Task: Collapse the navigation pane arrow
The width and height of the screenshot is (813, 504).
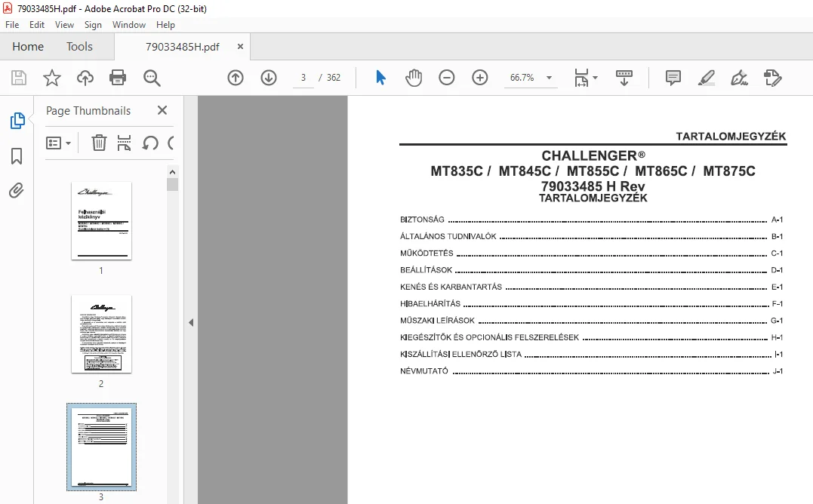Action: tap(191, 322)
